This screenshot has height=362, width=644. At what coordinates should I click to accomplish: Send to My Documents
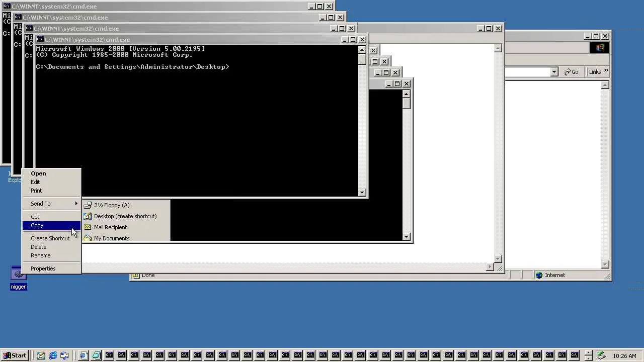[x=126, y=238]
